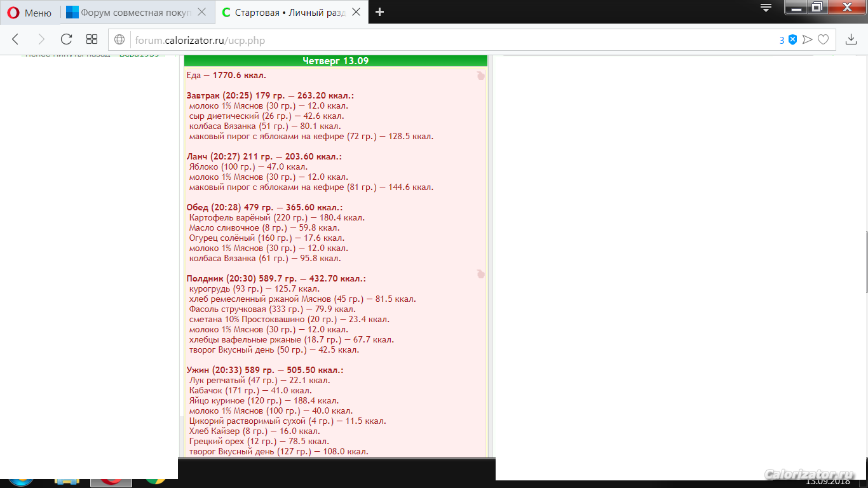Viewport: 868px width, 488px height.
Task: Select Цикорий растворимый сухой entry
Action: 287,421
